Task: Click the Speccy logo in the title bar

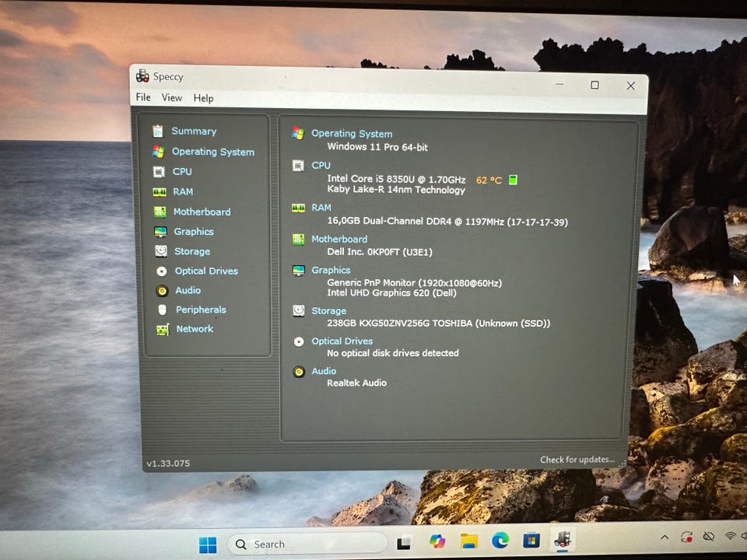Action: (142, 75)
